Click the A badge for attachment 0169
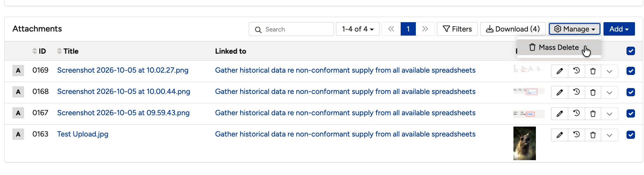644x175 pixels. pos(18,71)
